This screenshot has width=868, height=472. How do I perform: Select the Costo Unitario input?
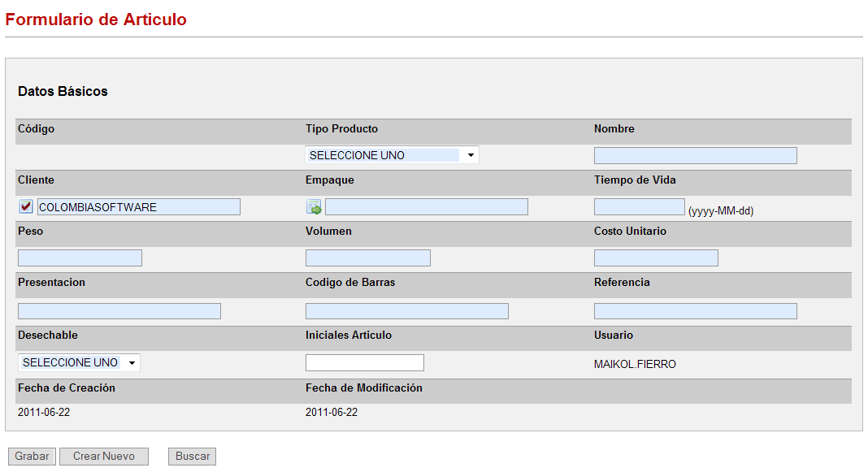(x=656, y=258)
